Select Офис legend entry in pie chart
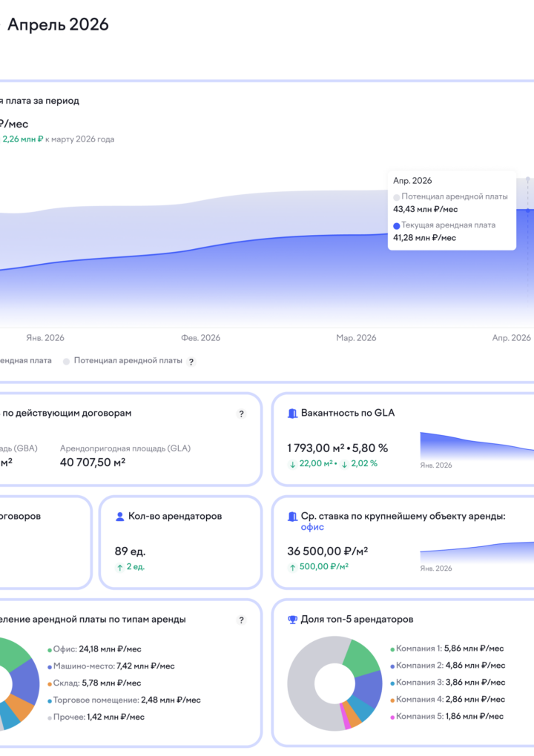534x756 pixels. point(94,649)
